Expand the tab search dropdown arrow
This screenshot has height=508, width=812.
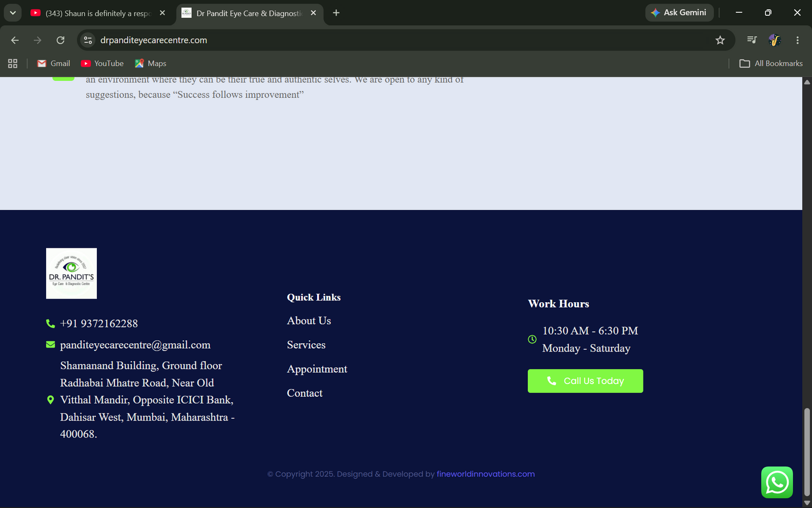pyautogui.click(x=13, y=13)
